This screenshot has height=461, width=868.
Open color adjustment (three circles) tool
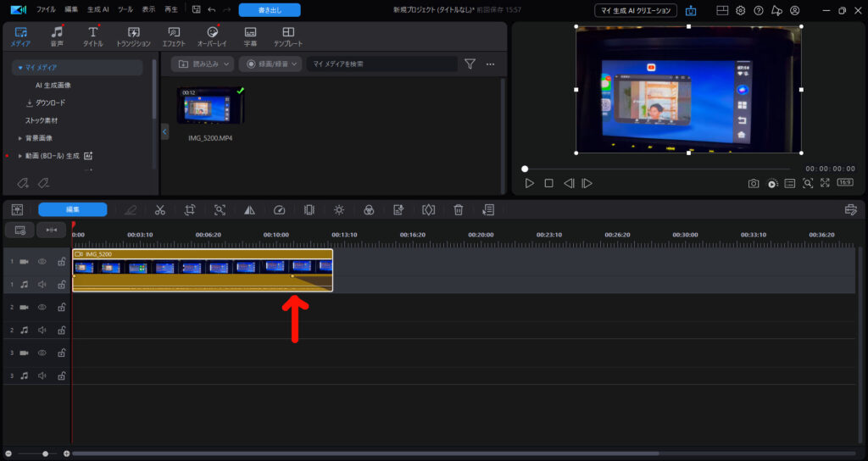tap(369, 209)
